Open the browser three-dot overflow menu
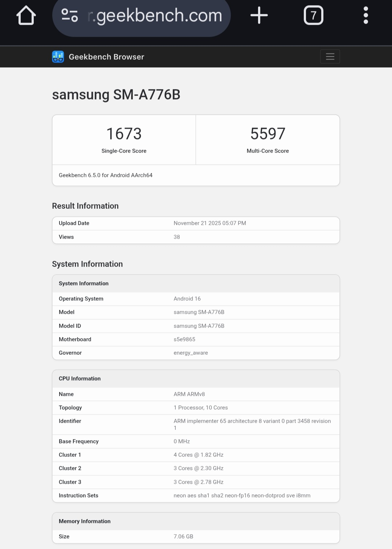This screenshot has height=549, width=392. click(366, 16)
